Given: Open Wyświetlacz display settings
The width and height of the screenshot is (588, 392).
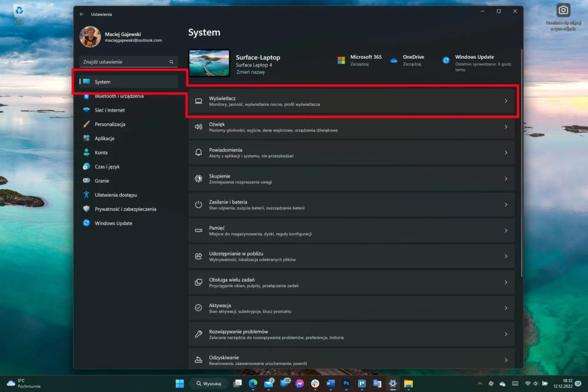Looking at the screenshot, I should pos(352,101).
